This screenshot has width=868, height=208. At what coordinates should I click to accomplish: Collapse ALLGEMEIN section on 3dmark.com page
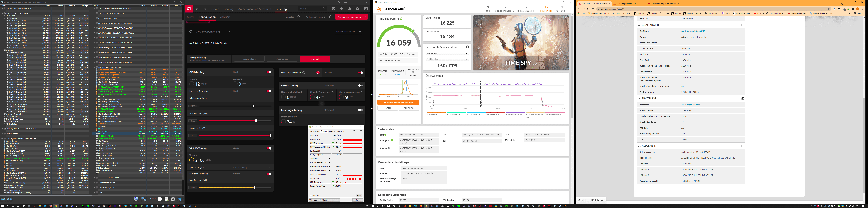point(743,146)
